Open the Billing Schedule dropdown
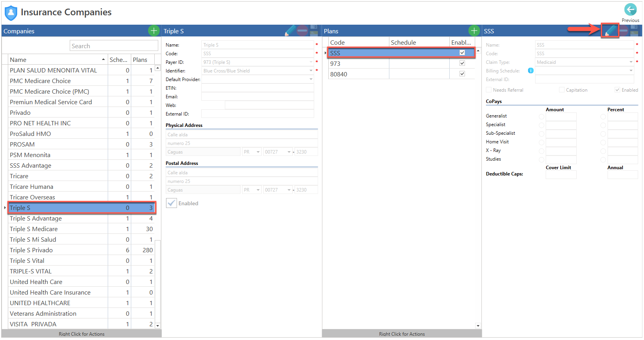 [x=631, y=71]
